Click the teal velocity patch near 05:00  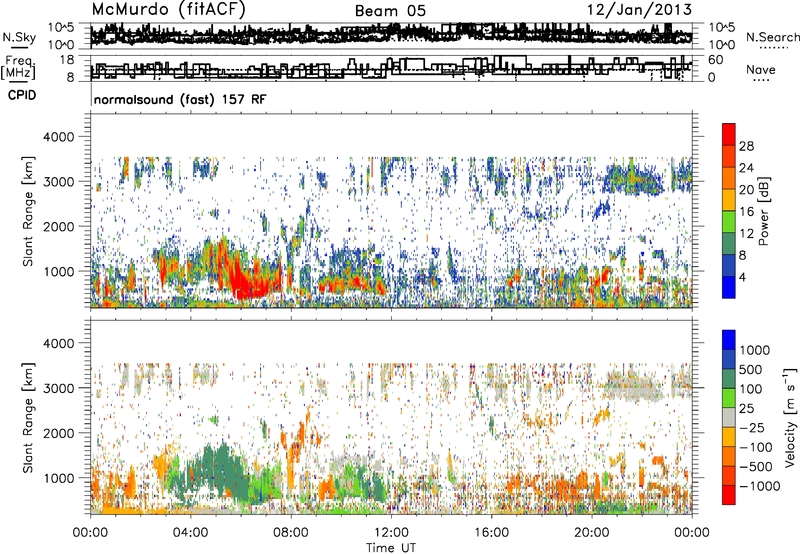(x=219, y=472)
